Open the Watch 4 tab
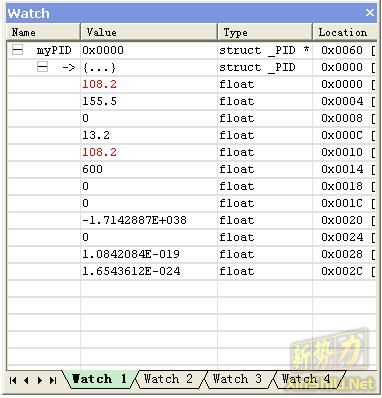This screenshot has height=398, width=382. point(306,379)
